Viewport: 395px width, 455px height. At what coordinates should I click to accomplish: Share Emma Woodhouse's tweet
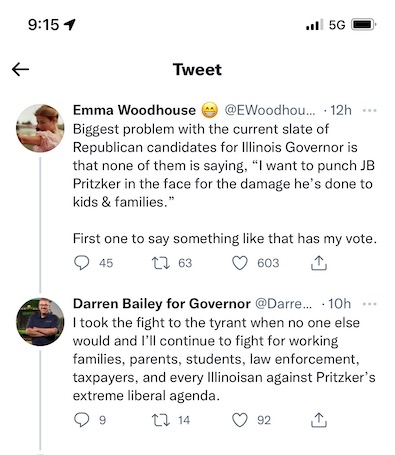319,263
